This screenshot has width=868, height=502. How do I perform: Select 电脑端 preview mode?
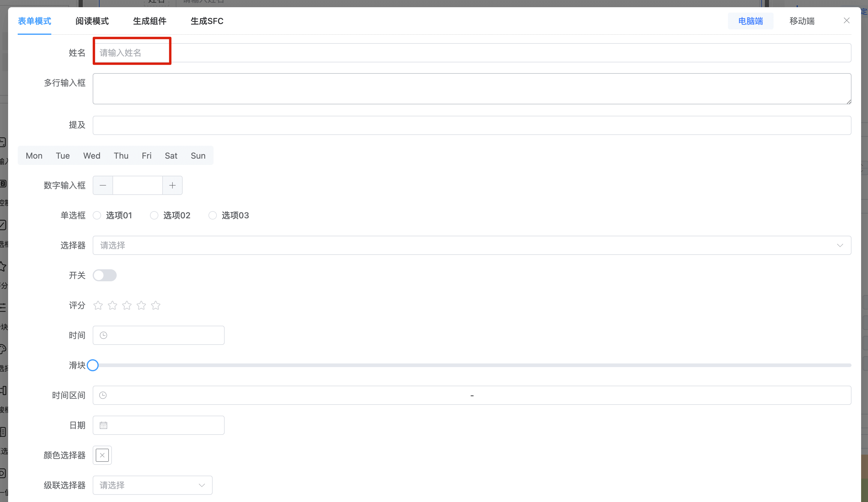(750, 21)
